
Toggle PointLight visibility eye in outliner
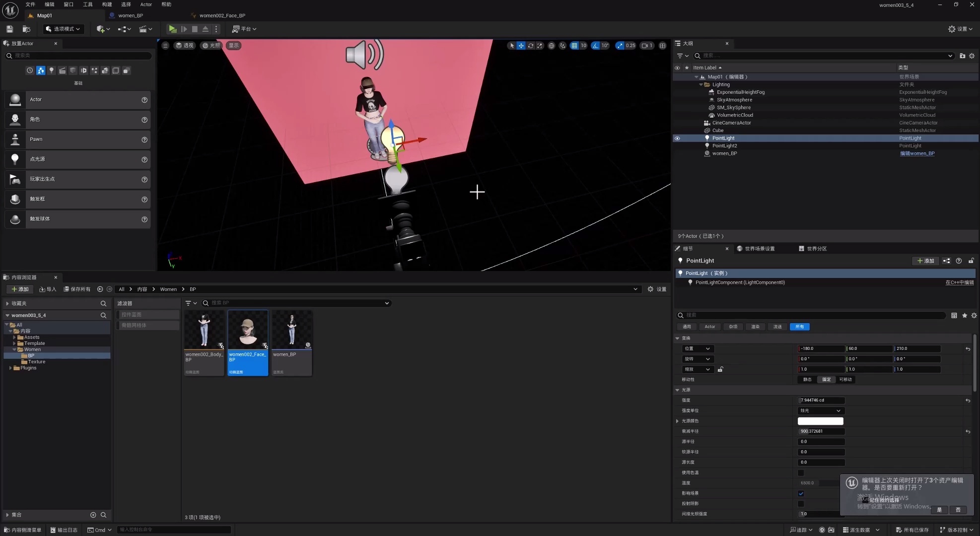pos(677,138)
